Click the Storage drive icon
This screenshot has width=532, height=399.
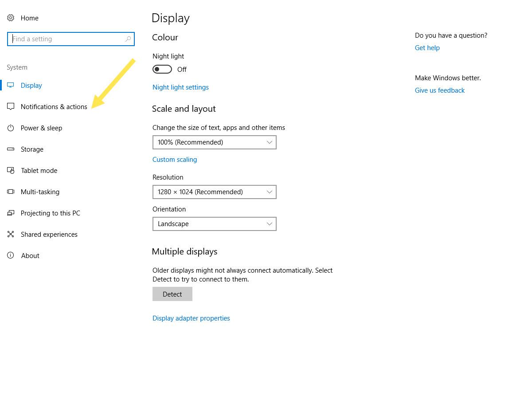(x=11, y=149)
